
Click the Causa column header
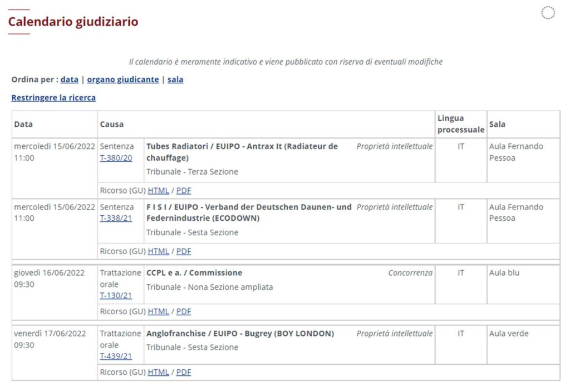pos(112,125)
